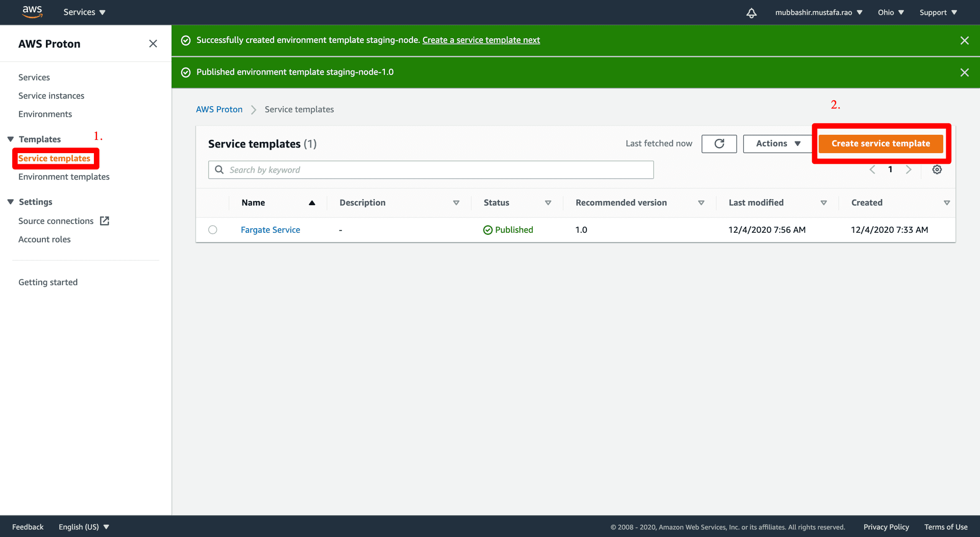Click the search magnifier icon
The width and height of the screenshot is (980, 537).
[219, 170]
